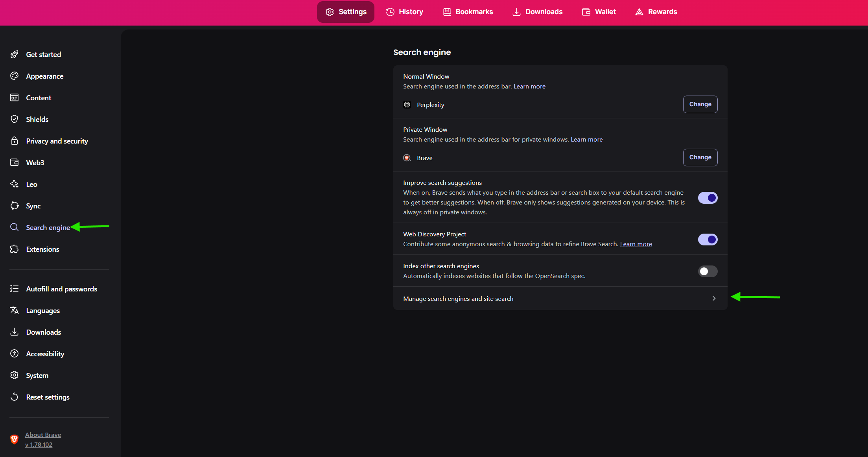Select the Extensions puzzle icon
The height and width of the screenshot is (457, 868).
pyautogui.click(x=14, y=249)
